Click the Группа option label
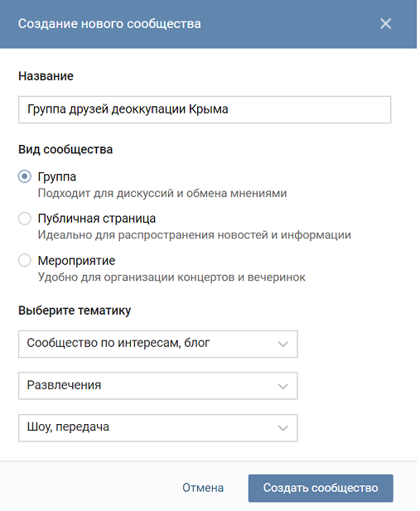Viewport: 420px width, 511px height. click(56, 176)
